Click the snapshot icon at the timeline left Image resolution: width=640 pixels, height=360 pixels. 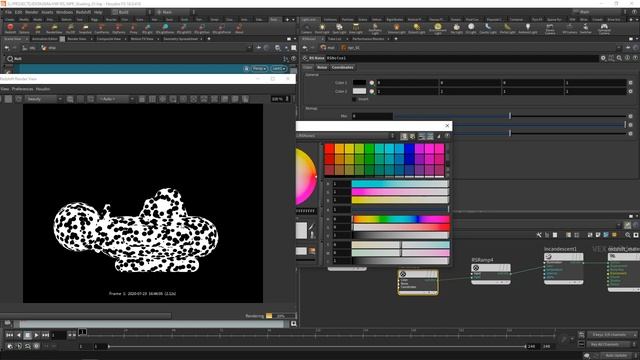(8, 324)
